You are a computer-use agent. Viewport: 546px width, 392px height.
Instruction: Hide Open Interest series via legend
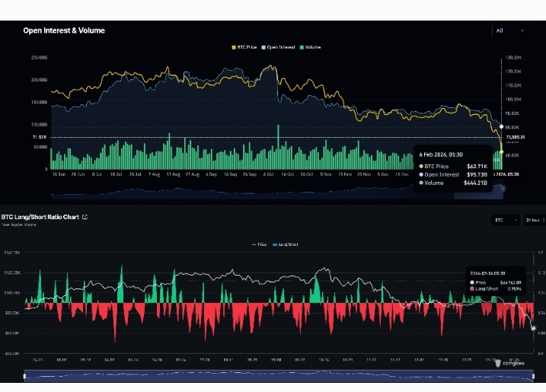pos(279,47)
